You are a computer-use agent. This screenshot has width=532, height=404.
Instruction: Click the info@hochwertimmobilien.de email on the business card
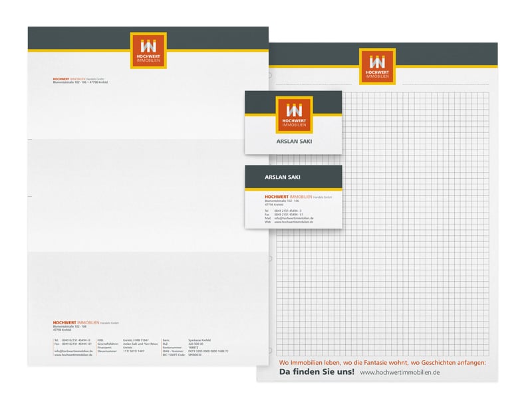point(294,218)
